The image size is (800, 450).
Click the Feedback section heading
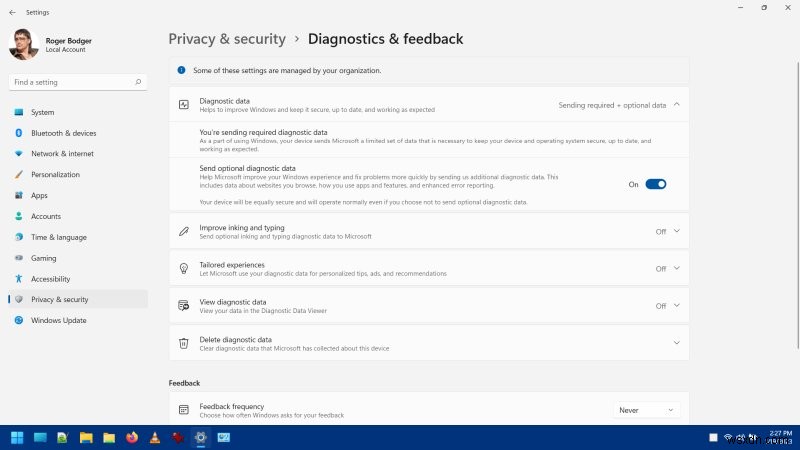pos(184,383)
